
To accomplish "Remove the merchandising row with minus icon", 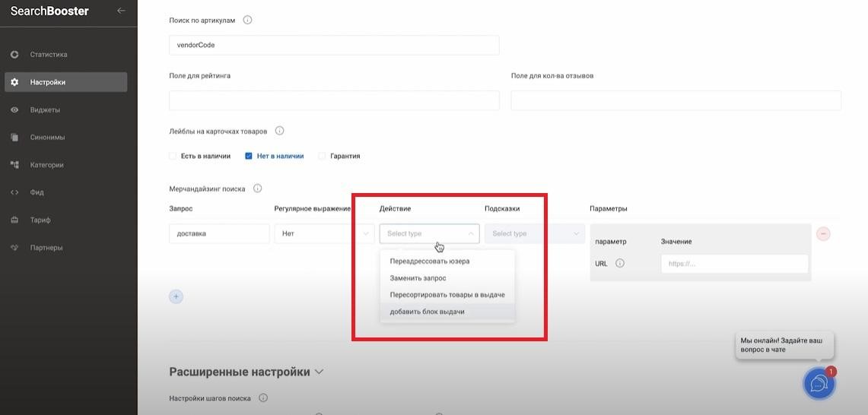I will [823, 233].
